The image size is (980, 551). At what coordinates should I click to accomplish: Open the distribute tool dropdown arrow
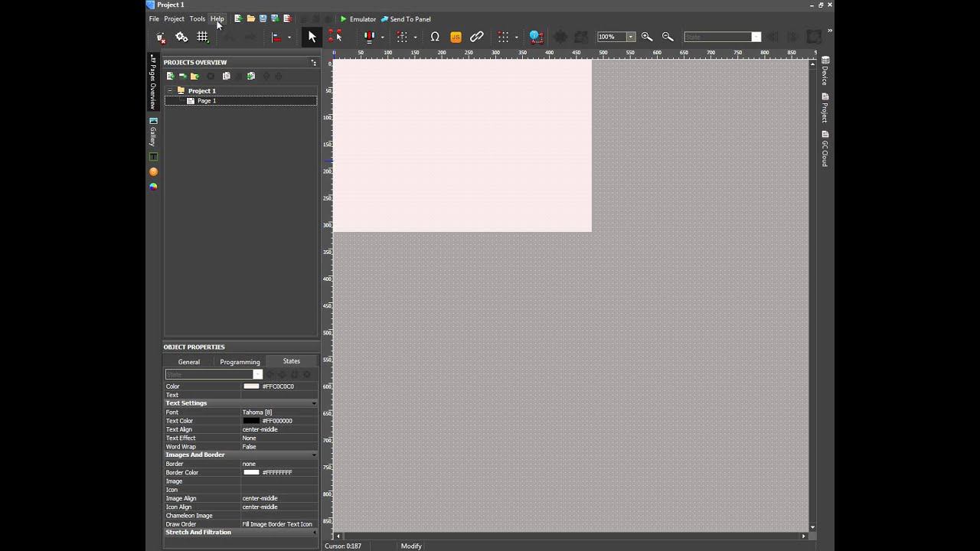click(x=382, y=37)
